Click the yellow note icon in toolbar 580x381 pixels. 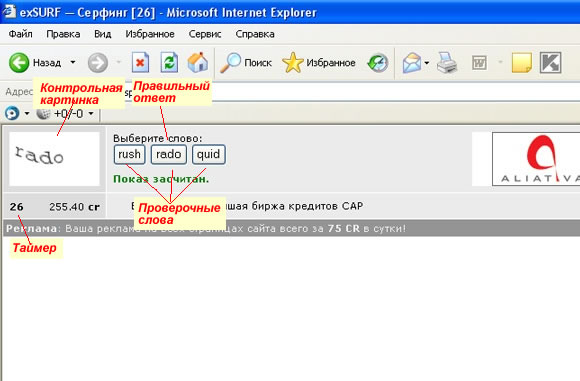[522, 63]
